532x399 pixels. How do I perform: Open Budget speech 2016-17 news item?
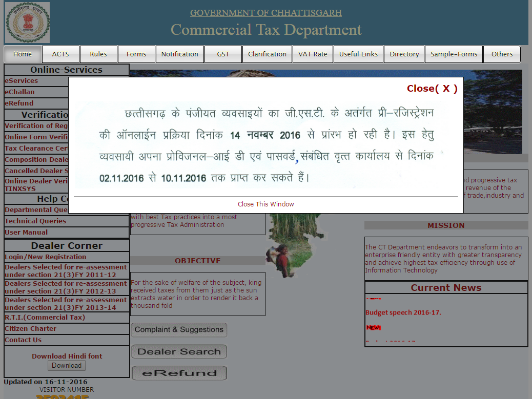[403, 312]
